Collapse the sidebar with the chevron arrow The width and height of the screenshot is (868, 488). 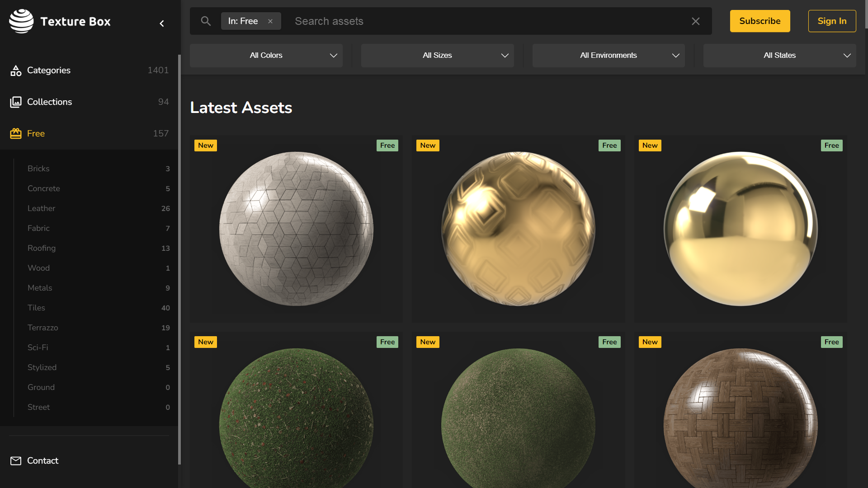point(162,23)
